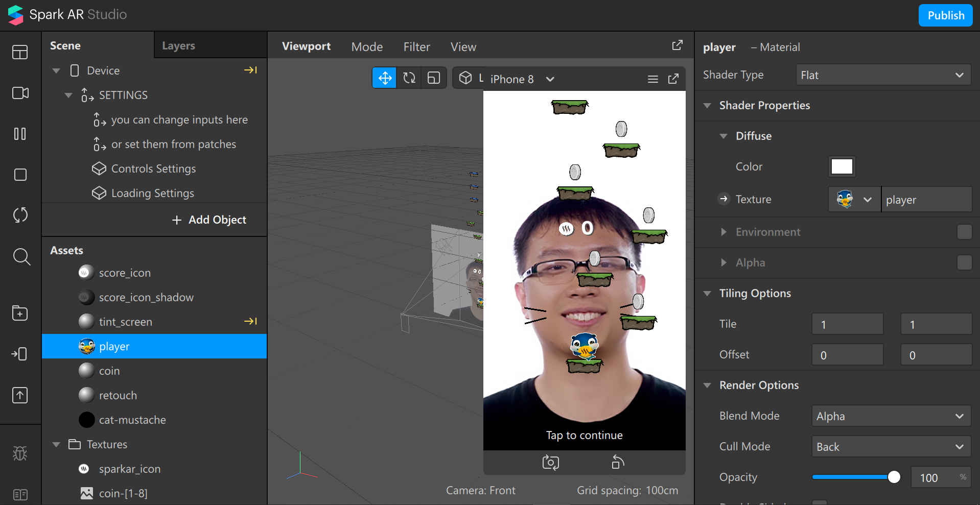Expand the Alpha section
Image resolution: width=980 pixels, height=505 pixels.
point(724,262)
